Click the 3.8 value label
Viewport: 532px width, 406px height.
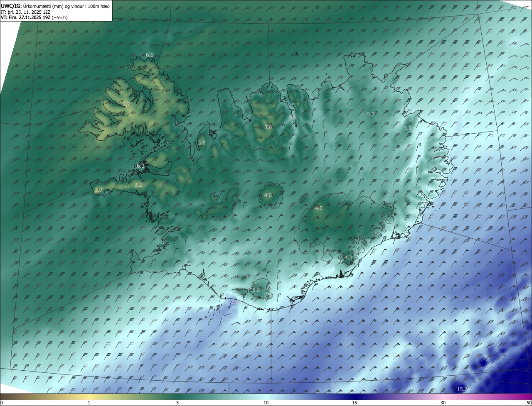[202, 142]
